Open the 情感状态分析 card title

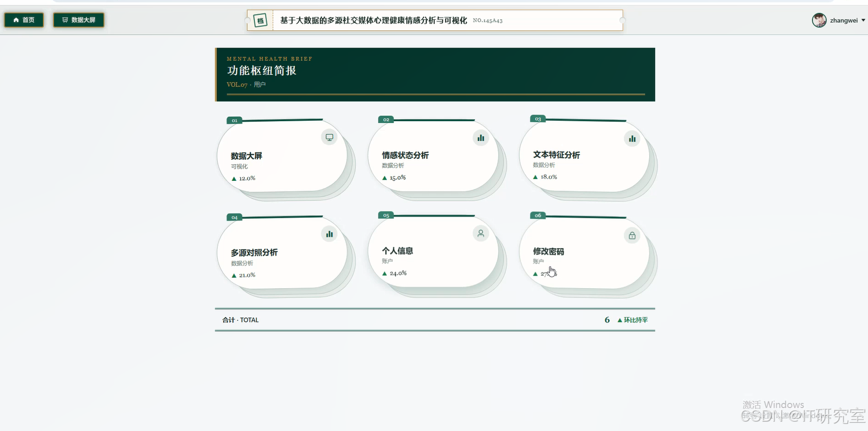(x=405, y=155)
